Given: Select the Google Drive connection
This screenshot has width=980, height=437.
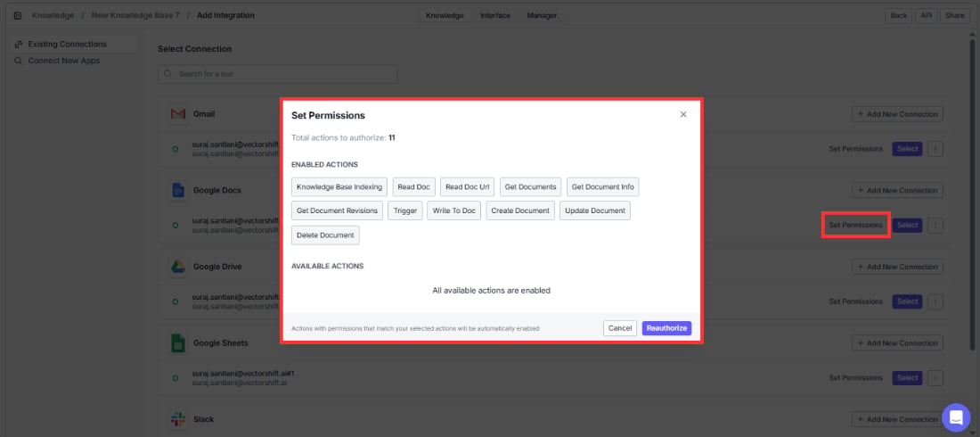Looking at the screenshot, I should (x=907, y=301).
